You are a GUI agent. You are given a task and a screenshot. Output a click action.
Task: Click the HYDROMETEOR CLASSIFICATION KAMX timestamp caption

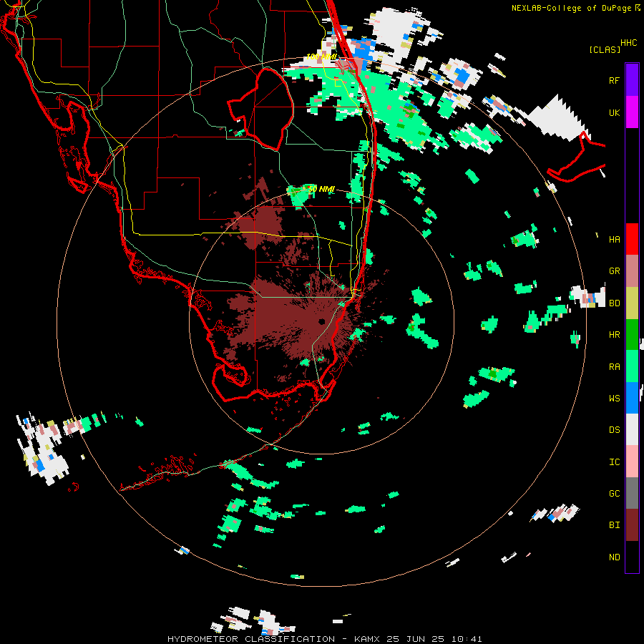324,639
